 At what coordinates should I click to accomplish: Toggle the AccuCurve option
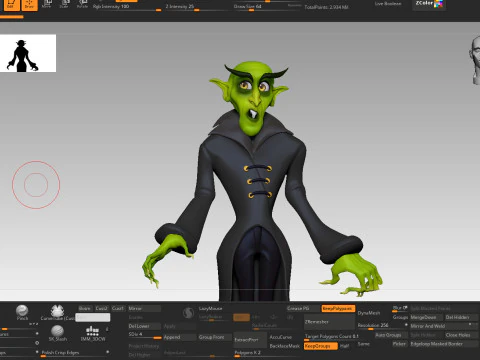(281, 337)
